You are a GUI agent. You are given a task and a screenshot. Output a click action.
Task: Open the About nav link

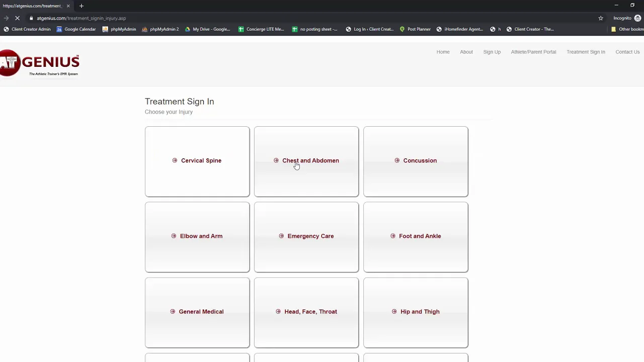(466, 52)
